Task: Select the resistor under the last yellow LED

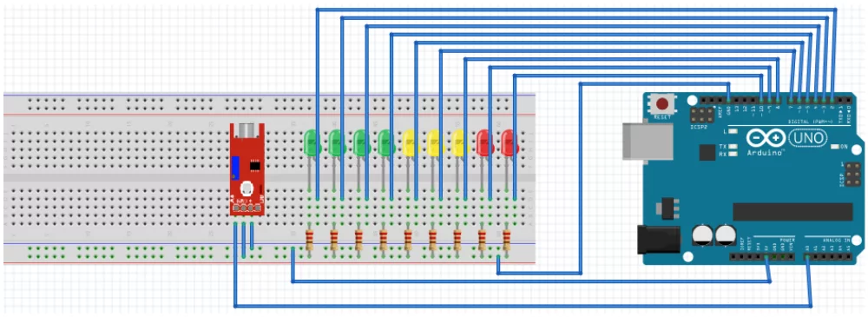Action: click(x=457, y=240)
